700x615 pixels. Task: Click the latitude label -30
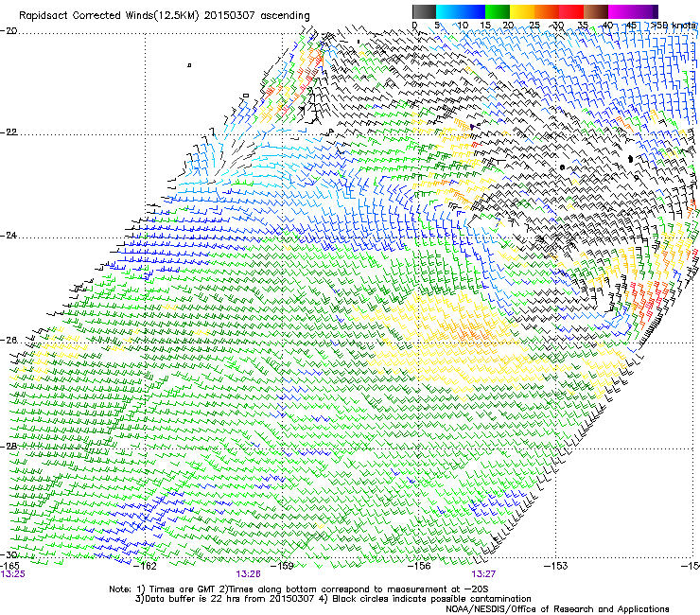[9, 554]
